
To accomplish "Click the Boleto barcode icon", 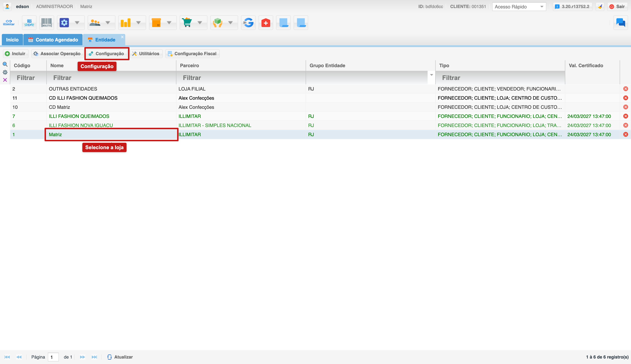I will coord(47,23).
